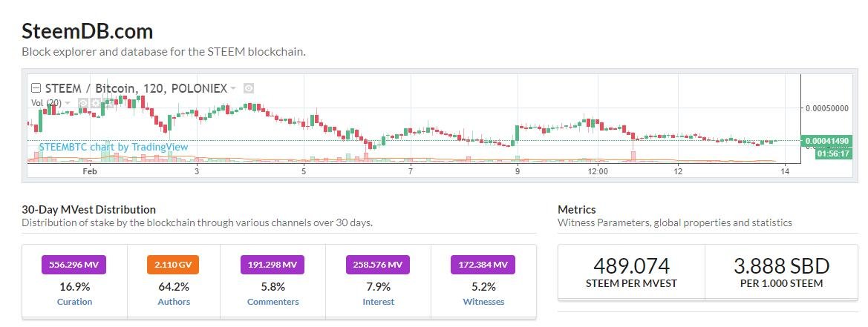
Task: Open the STEEMBTC chart by TradingView link
Action: [x=114, y=147]
